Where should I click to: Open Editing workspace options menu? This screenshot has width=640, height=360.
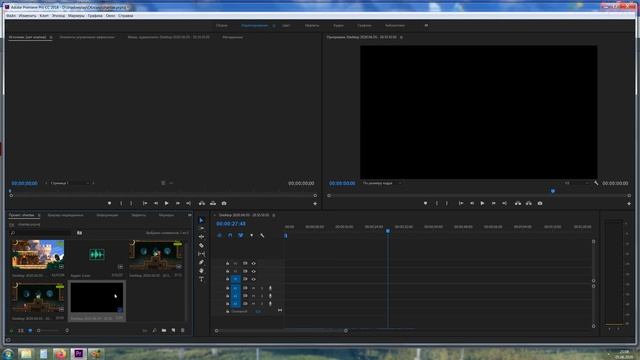click(274, 26)
